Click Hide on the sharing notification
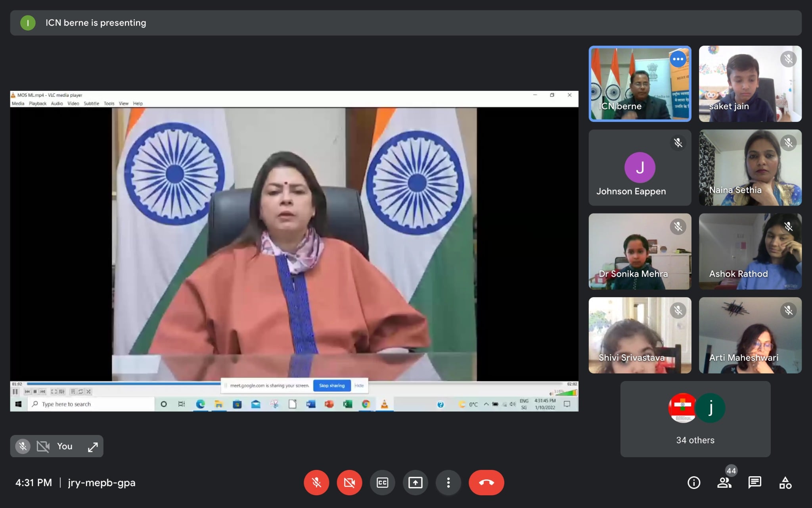The width and height of the screenshot is (812, 508). point(359,385)
